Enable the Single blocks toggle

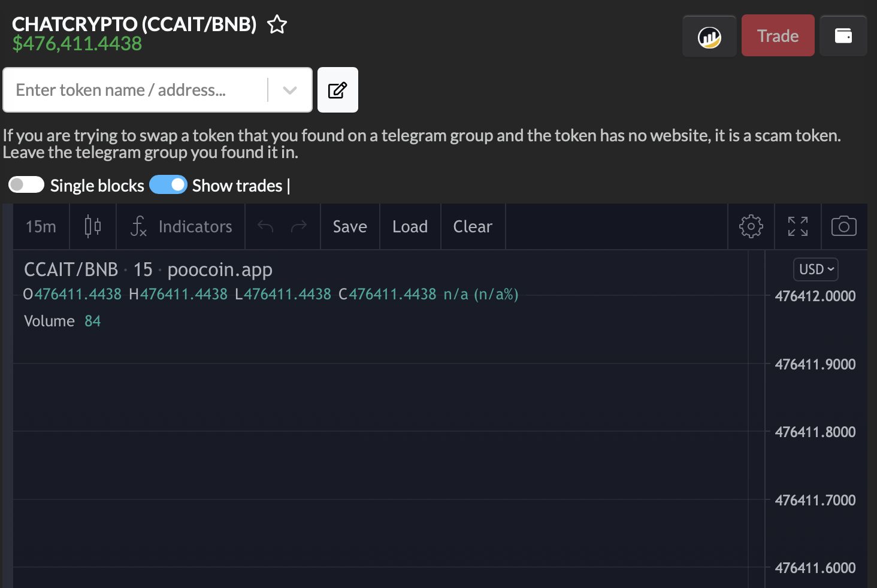[26, 185]
